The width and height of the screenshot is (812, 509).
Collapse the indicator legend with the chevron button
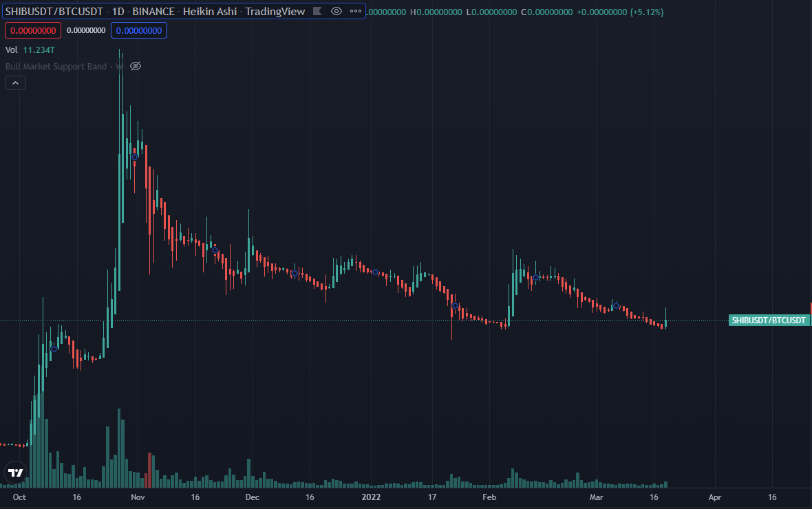(16, 83)
